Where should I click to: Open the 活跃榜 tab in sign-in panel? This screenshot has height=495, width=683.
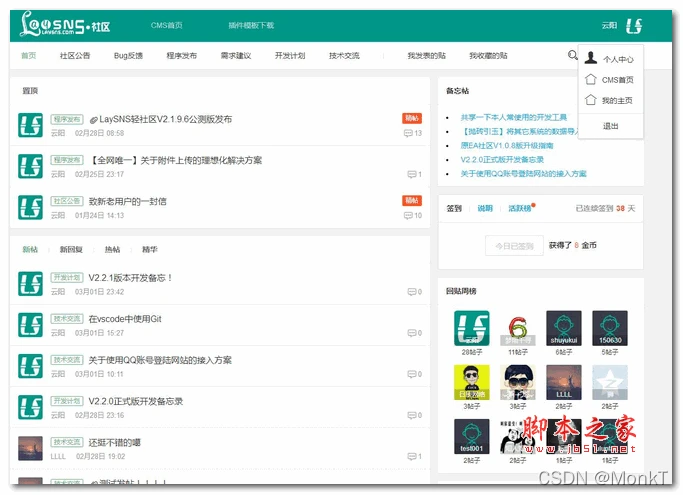[520, 208]
